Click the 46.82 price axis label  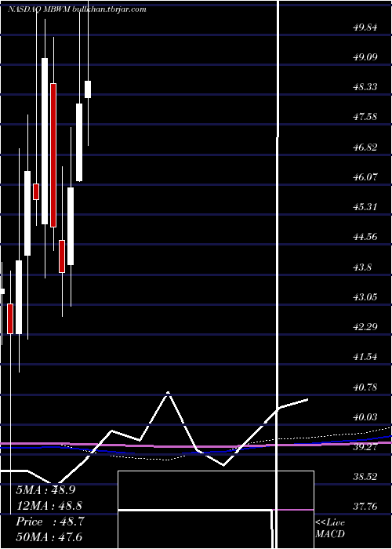pyautogui.click(x=365, y=147)
